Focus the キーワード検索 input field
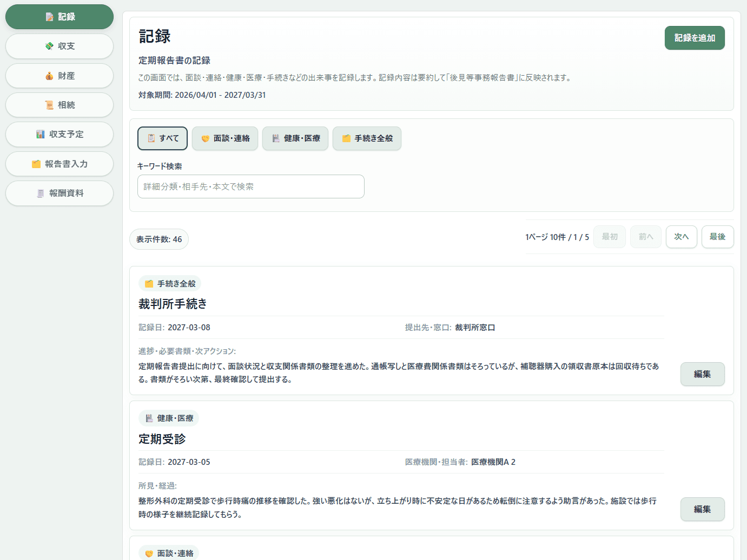This screenshot has height=560, width=747. (251, 186)
